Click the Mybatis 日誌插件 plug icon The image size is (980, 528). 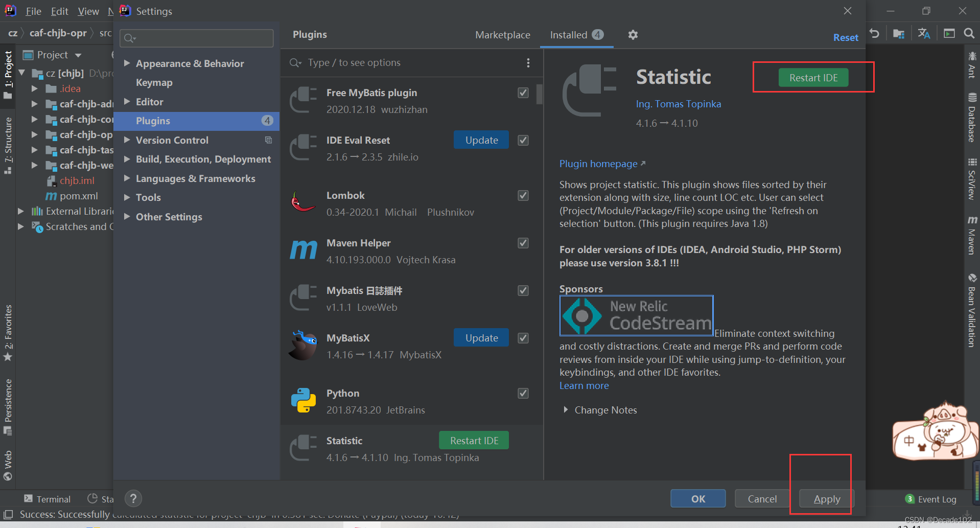click(x=303, y=298)
